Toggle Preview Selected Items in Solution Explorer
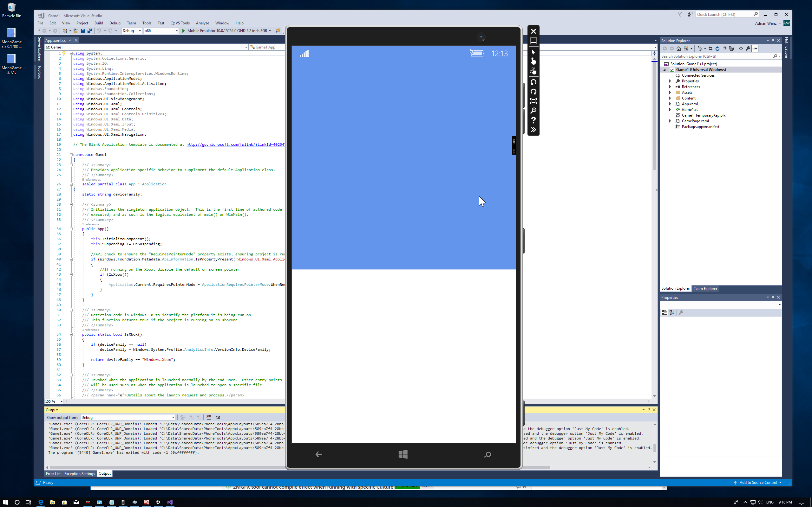The image size is (812, 507). [755, 48]
